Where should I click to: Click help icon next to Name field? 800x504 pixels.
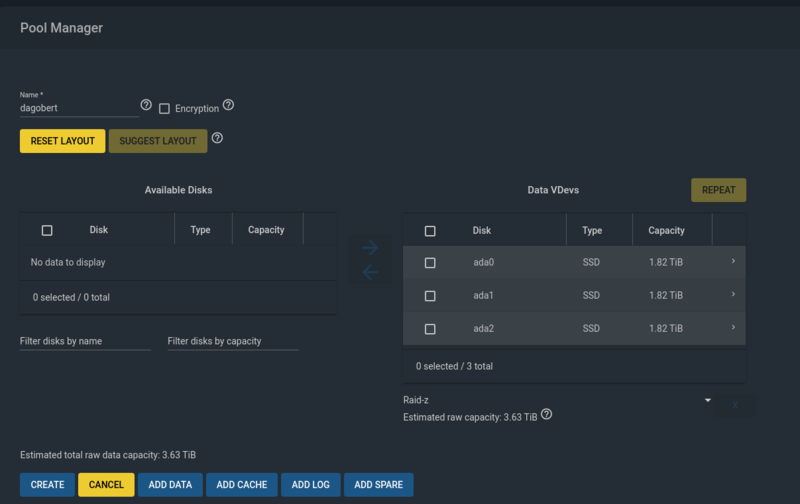click(146, 105)
